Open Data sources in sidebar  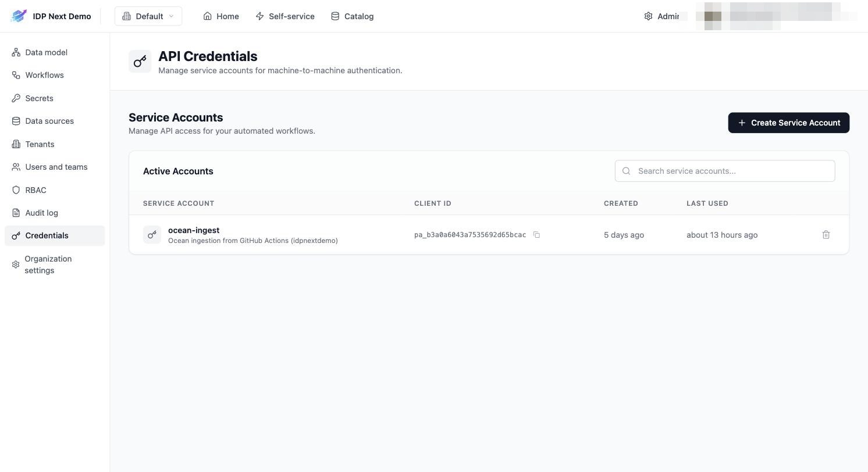pyautogui.click(x=55, y=121)
